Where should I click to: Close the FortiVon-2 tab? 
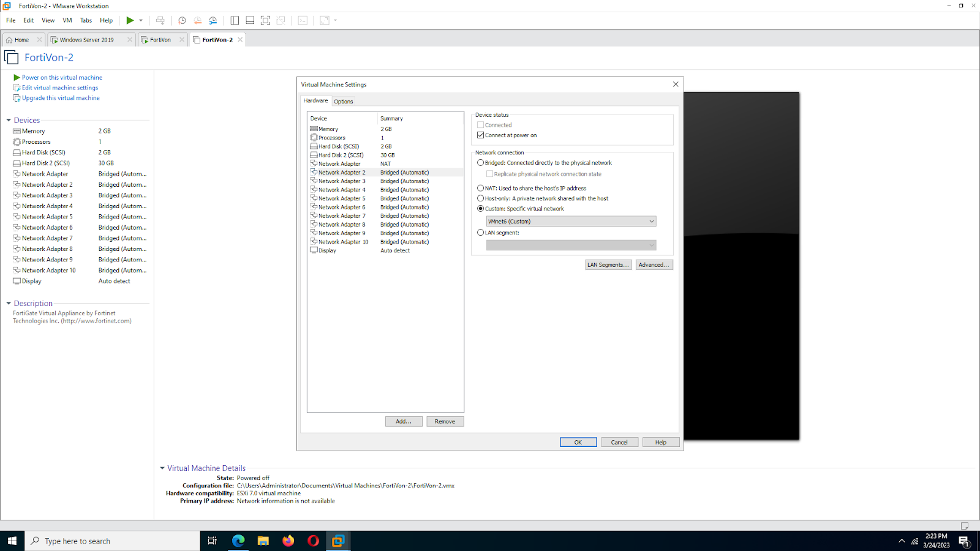coord(240,40)
